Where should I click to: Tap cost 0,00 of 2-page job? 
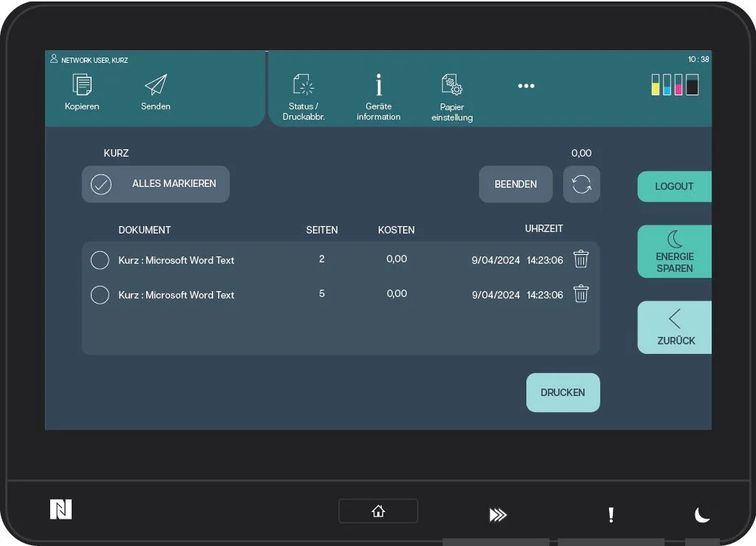pyautogui.click(x=396, y=259)
